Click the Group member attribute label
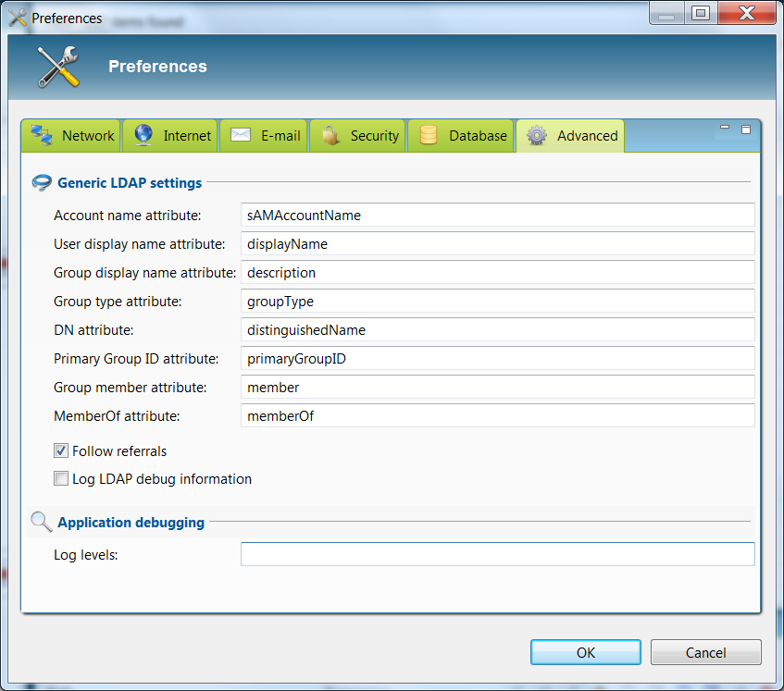The image size is (784, 691). click(x=130, y=388)
